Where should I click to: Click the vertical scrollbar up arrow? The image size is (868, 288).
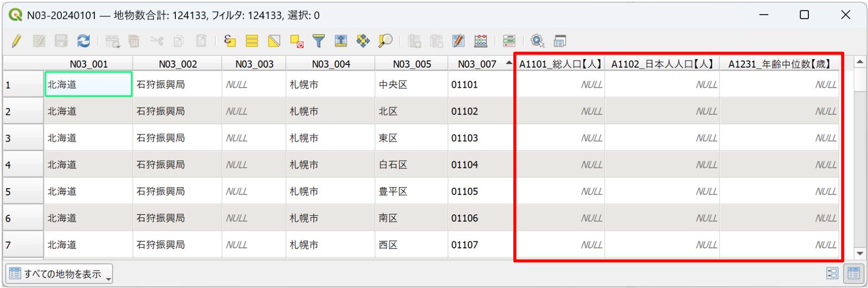860,62
